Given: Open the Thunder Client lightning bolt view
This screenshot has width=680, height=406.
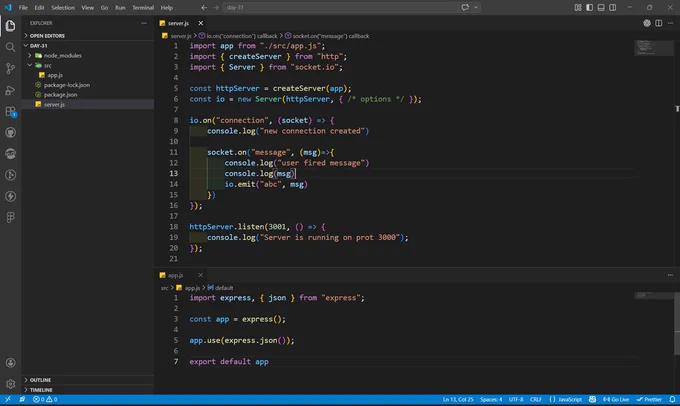Looking at the screenshot, I should pyautogui.click(x=10, y=196).
